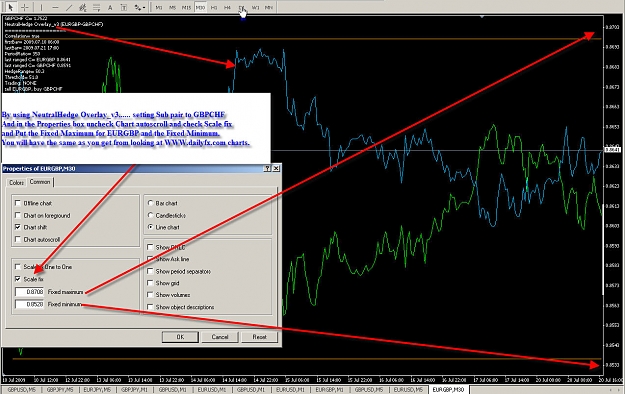The width and height of the screenshot is (625, 394).
Task: Pick the trendline drawing tool
Action: point(69,7)
